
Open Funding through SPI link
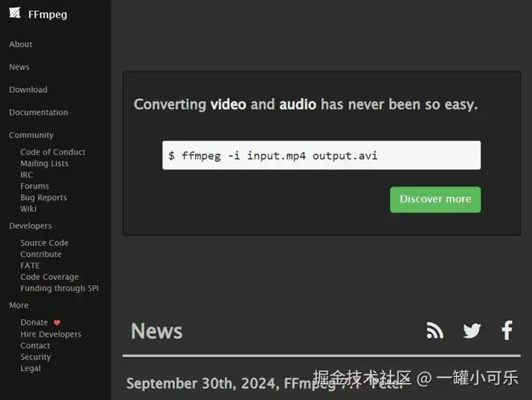click(59, 288)
